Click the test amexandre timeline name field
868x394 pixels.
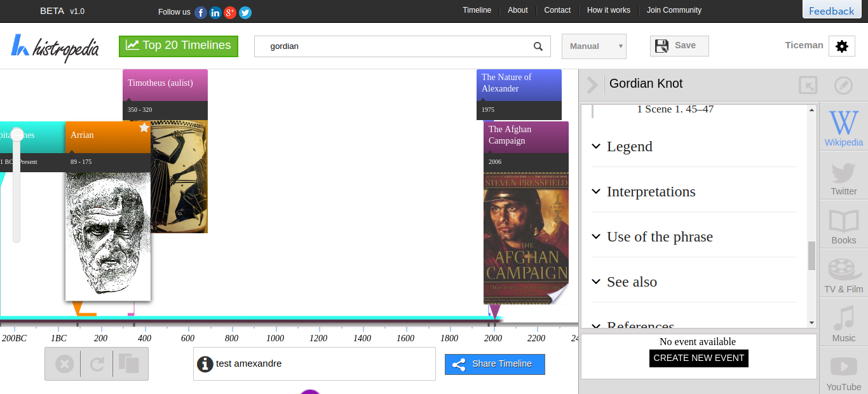(x=315, y=364)
